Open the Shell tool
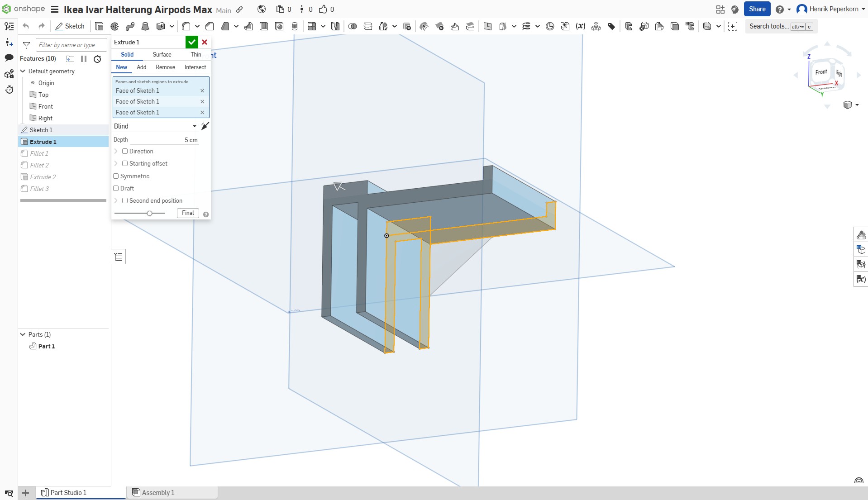868x500 pixels. (264, 26)
